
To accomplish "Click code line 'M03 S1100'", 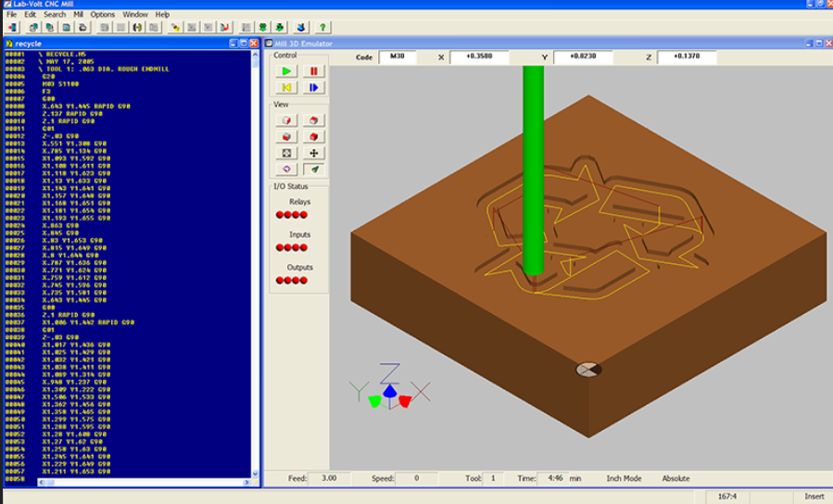I will pyautogui.click(x=60, y=84).
